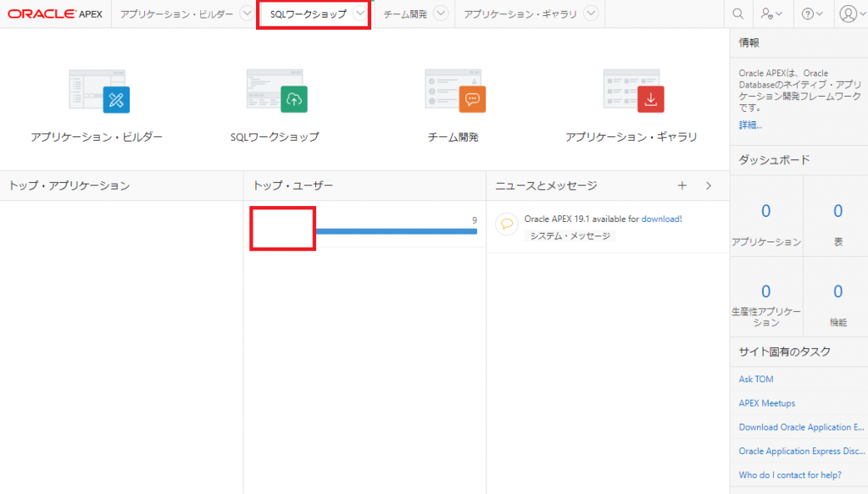Add a news message with plus icon
Screen dimensions: 868x494
pyautogui.click(x=682, y=186)
